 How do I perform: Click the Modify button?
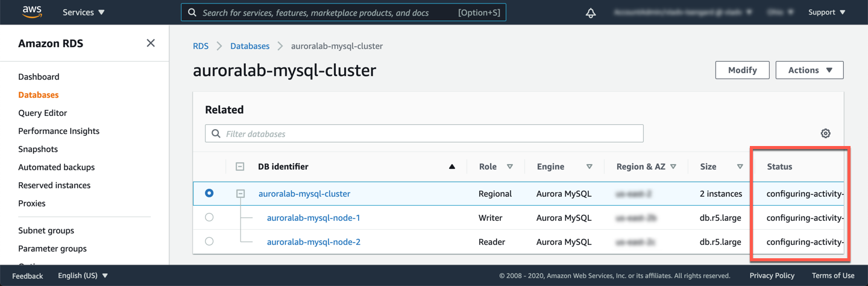743,70
